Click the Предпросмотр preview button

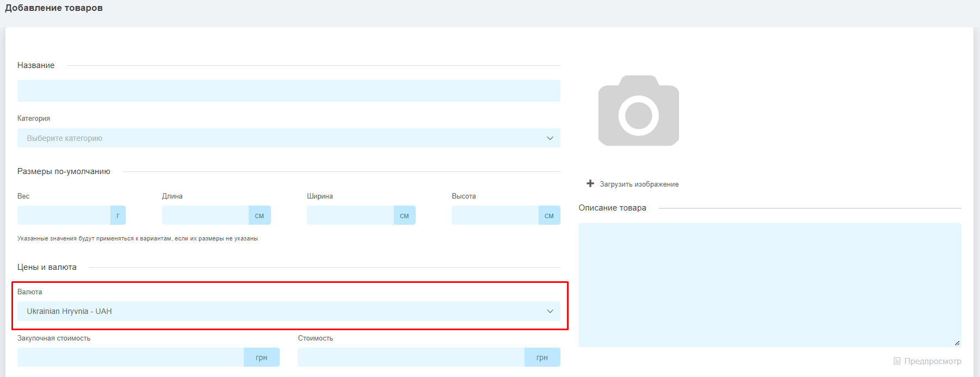927,361
